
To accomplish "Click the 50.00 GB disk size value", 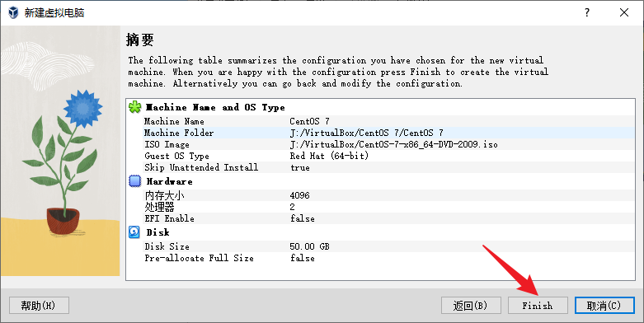I will pos(310,246).
